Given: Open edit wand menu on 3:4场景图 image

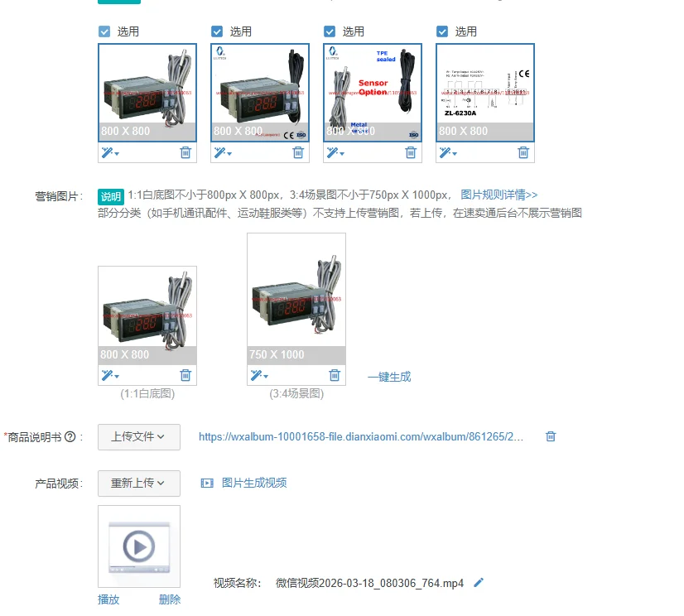Looking at the screenshot, I should point(259,375).
